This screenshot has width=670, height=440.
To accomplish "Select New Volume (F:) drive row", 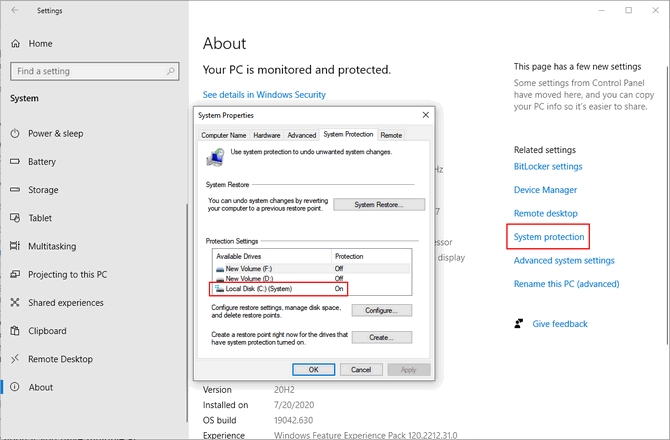I will (x=312, y=269).
